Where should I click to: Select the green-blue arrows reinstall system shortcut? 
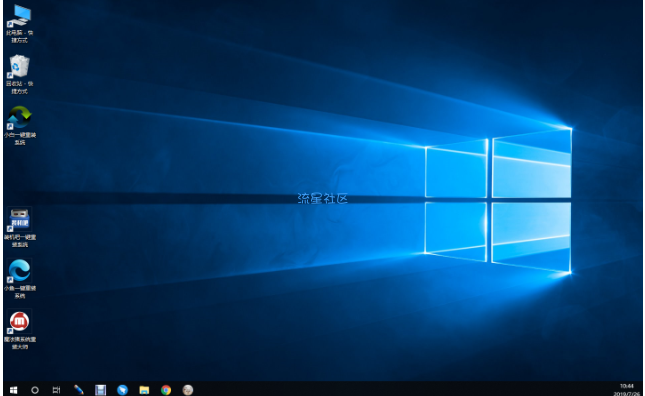(x=20, y=125)
